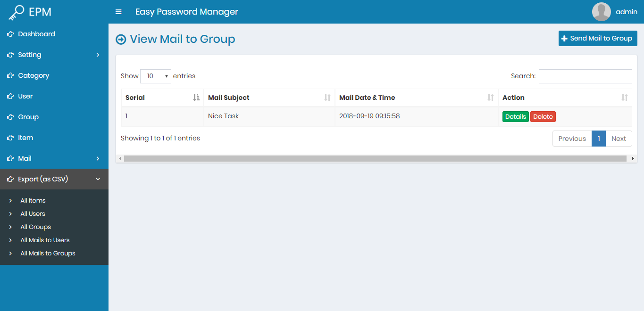
Task: Sort by Mail Date & Time icon
Action: (x=491, y=98)
